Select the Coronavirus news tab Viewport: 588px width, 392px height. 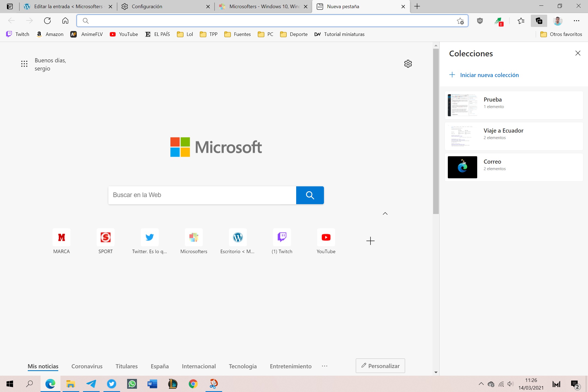(87, 366)
